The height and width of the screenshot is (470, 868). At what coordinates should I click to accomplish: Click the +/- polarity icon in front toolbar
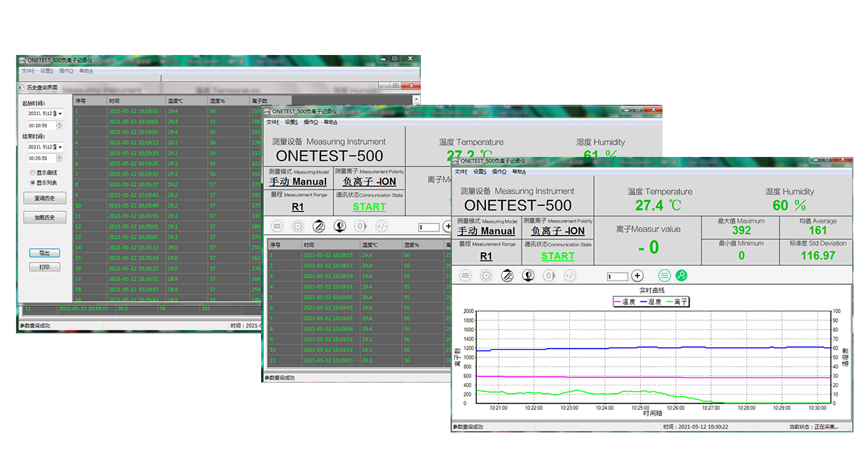click(x=570, y=275)
